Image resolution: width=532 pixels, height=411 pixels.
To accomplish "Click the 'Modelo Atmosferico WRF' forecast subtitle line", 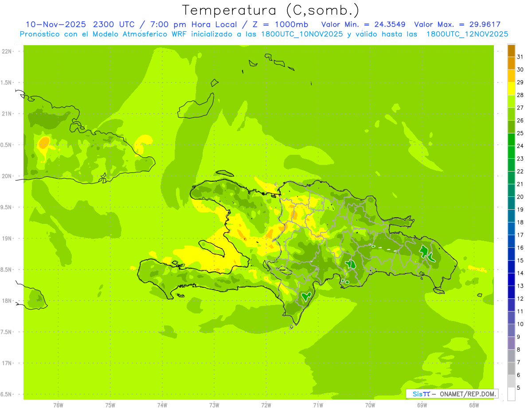I will pos(264,34).
